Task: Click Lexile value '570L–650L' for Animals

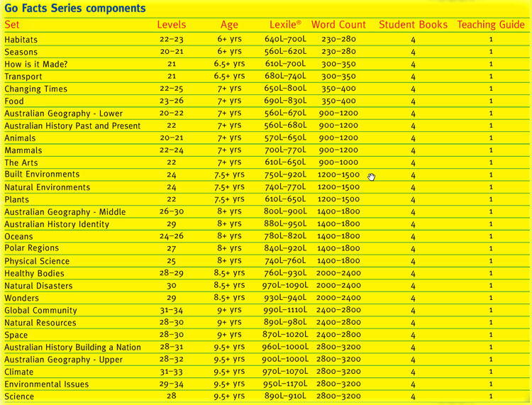Action: [285, 138]
